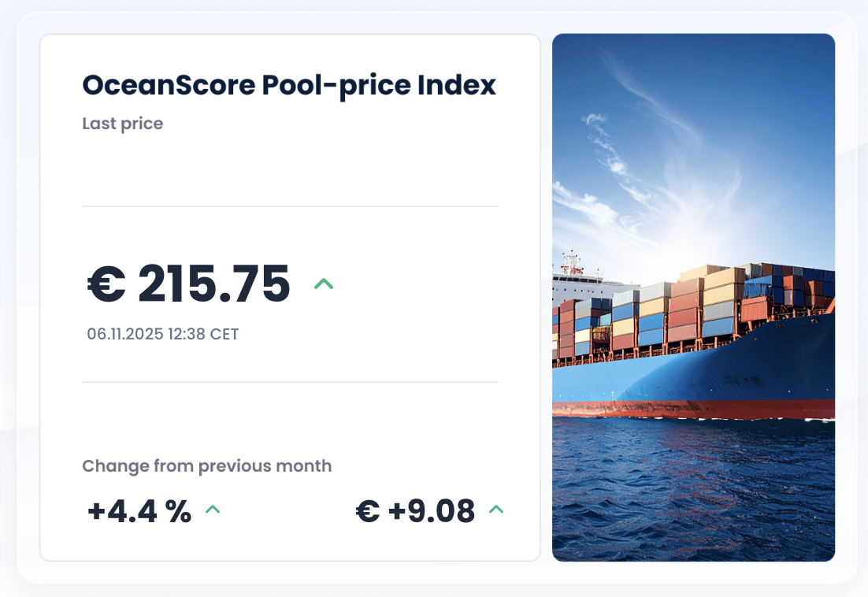
Task: Click the divider line below the timestamp
Action: pos(290,382)
